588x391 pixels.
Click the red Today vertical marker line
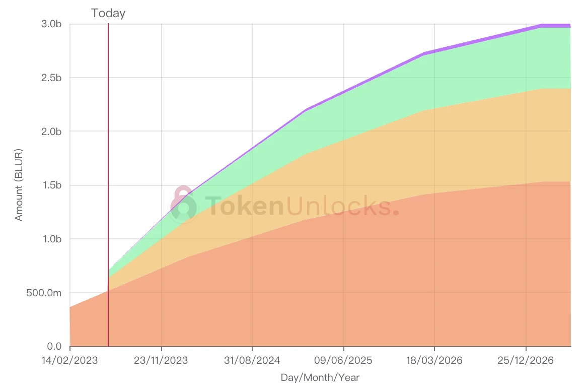pyautogui.click(x=108, y=151)
